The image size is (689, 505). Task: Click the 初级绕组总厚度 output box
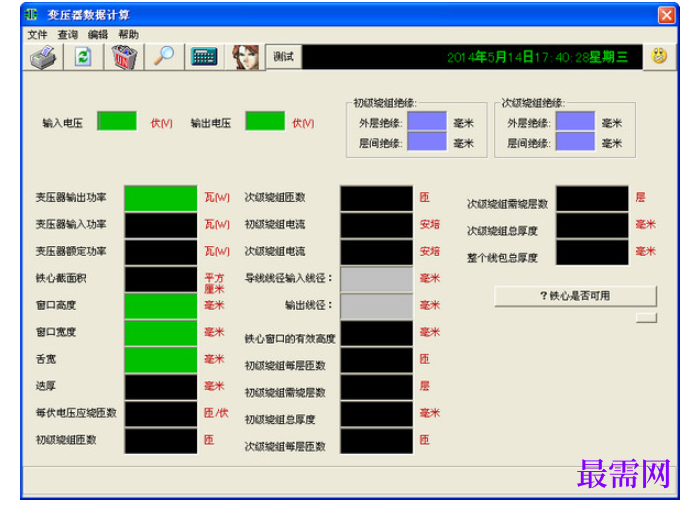click(x=377, y=414)
